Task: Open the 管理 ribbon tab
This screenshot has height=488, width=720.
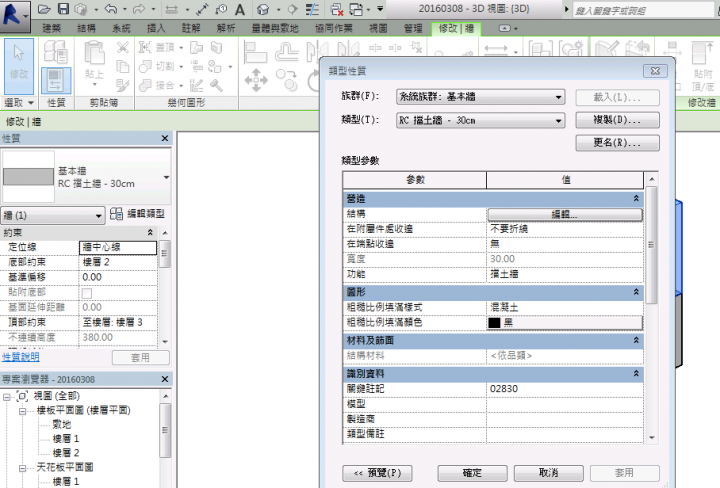Action: pyautogui.click(x=413, y=28)
